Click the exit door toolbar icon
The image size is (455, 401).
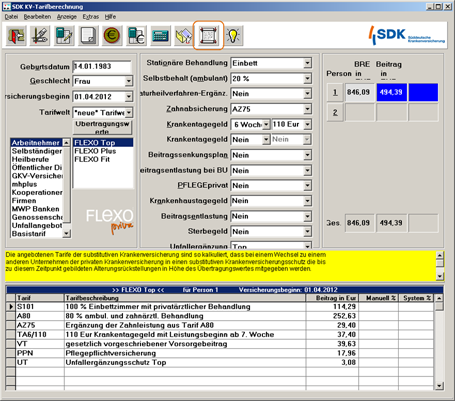16,35
